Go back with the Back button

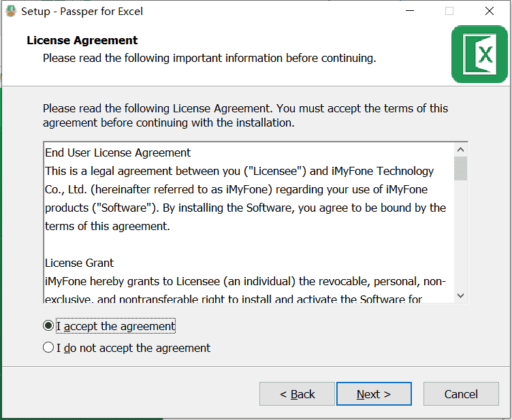point(297,394)
